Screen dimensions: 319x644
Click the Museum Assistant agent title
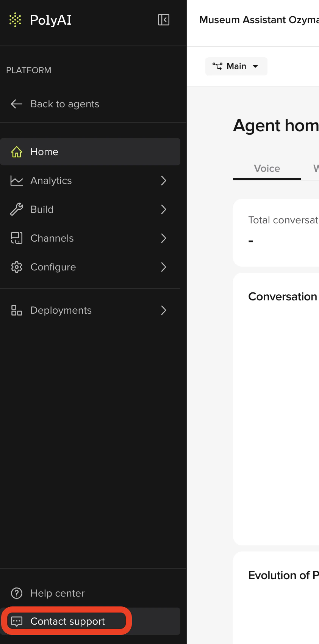pos(259,20)
